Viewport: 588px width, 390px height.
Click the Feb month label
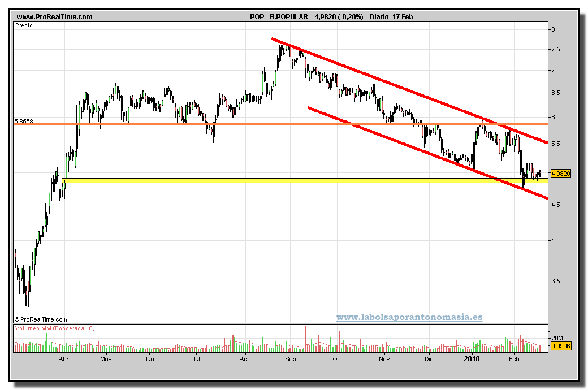(514, 359)
